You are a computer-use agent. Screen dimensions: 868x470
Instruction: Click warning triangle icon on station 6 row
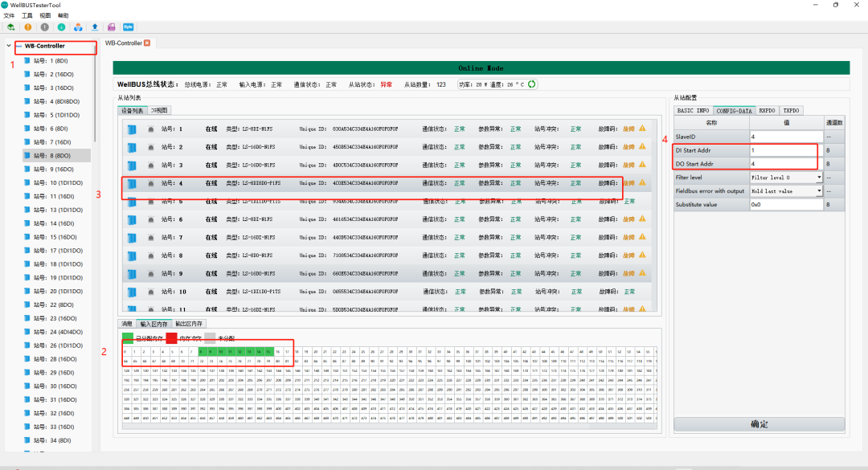coord(642,219)
